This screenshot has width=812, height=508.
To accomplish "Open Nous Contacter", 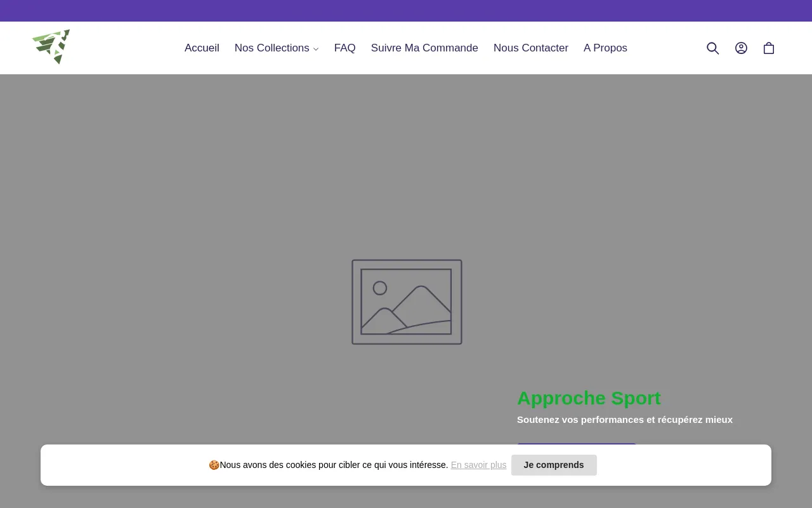I will click(531, 48).
